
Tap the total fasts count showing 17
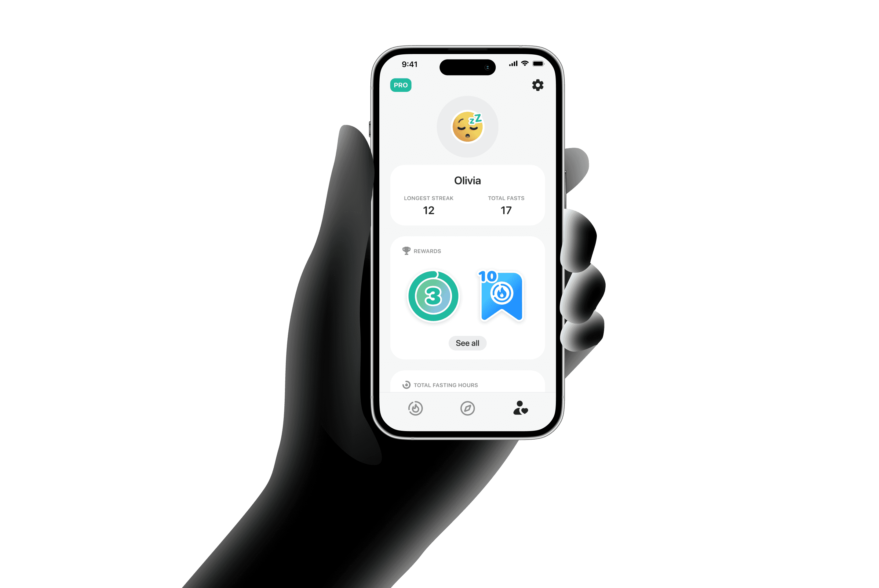coord(505,209)
